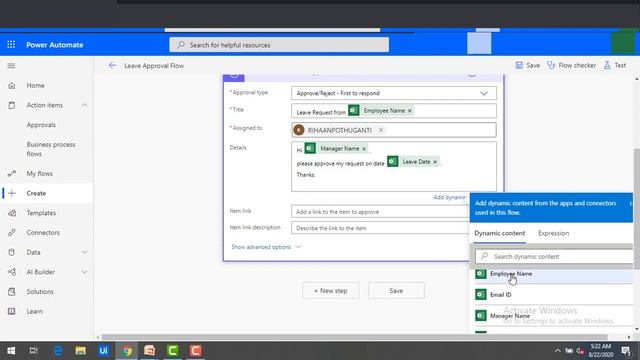Open Connectors page
Screen dimensions: 640x360
[43, 232]
